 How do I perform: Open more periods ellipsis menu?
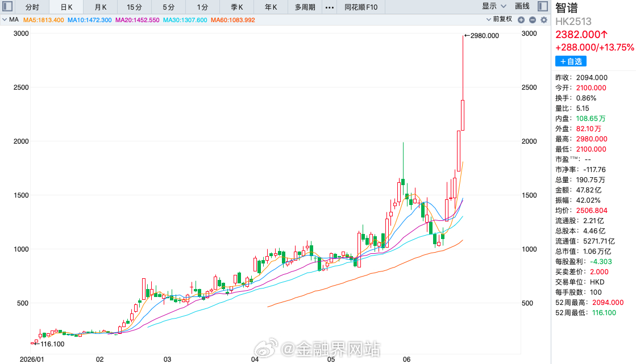point(329,7)
